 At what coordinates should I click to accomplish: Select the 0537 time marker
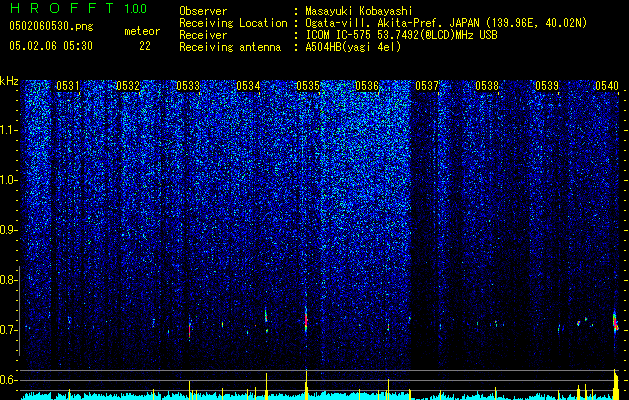coord(427,86)
